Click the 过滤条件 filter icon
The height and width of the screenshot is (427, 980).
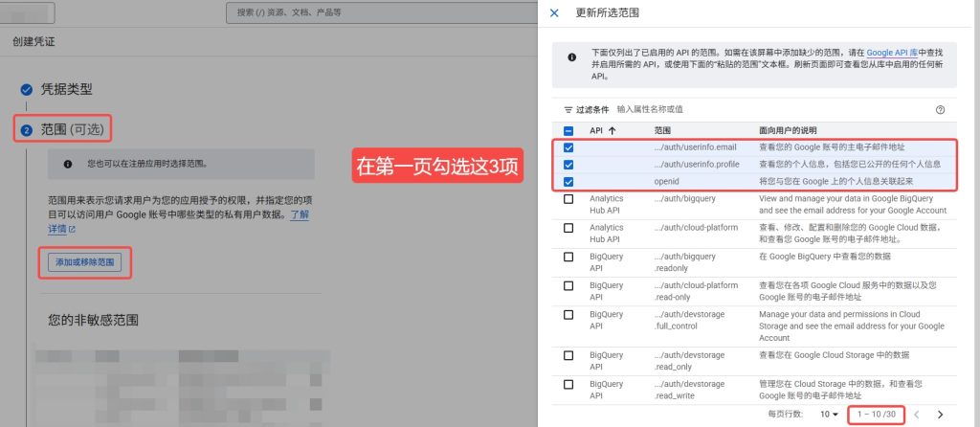point(568,110)
